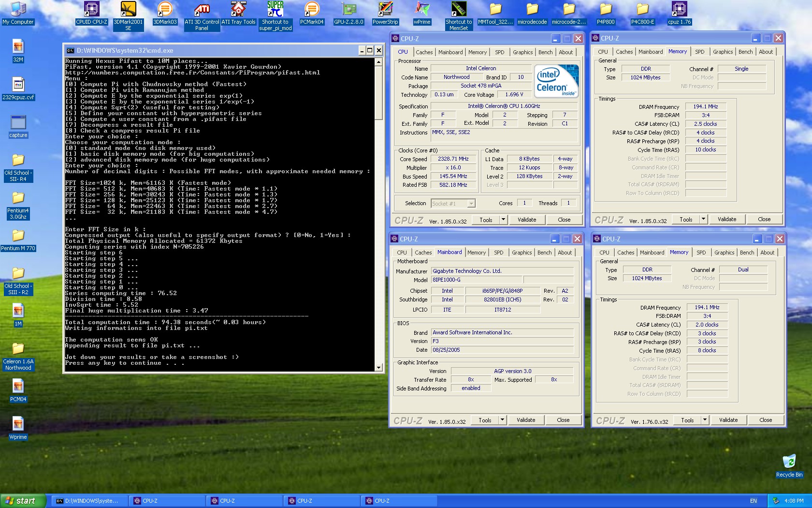This screenshot has width=812, height=508.
Task: Open the Shortcut to MemSet icon
Action: tap(459, 16)
